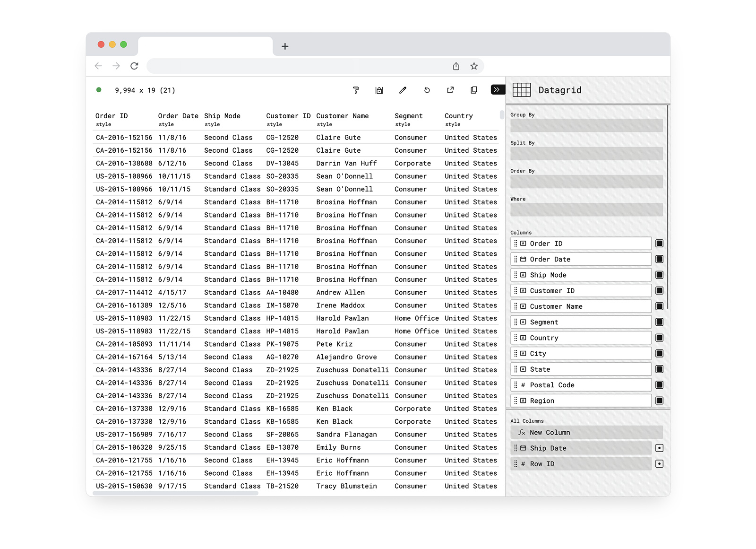Open style settings under Ship Mode header
The image size is (756, 549).
tap(212, 124)
